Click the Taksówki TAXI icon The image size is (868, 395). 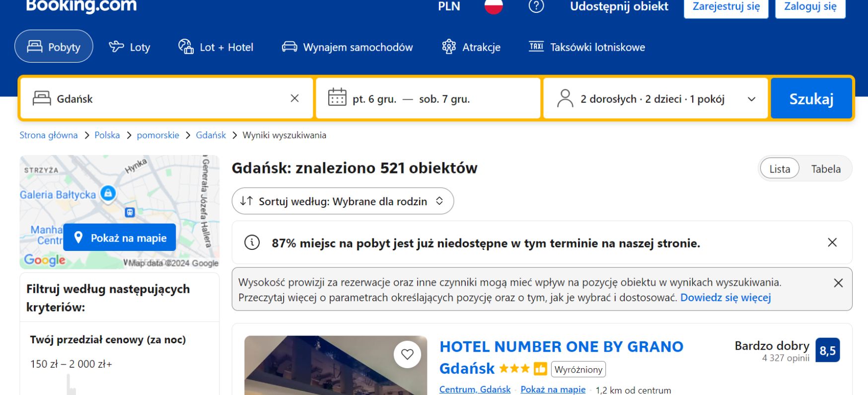tap(536, 47)
